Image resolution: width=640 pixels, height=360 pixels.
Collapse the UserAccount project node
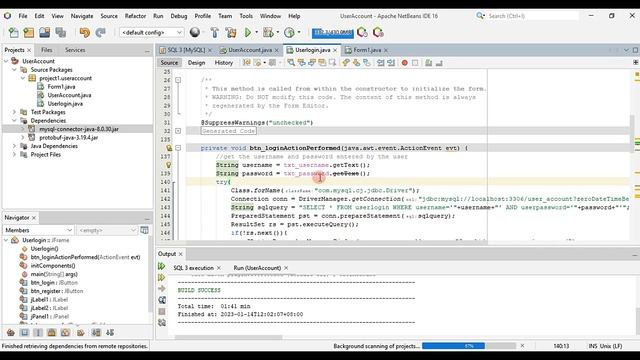(x=6, y=61)
